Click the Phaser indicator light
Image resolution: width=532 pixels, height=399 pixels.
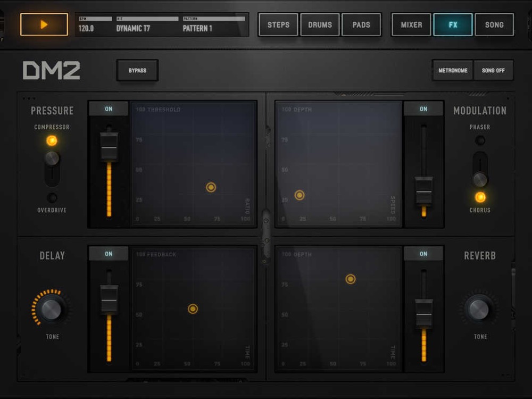pos(480,140)
